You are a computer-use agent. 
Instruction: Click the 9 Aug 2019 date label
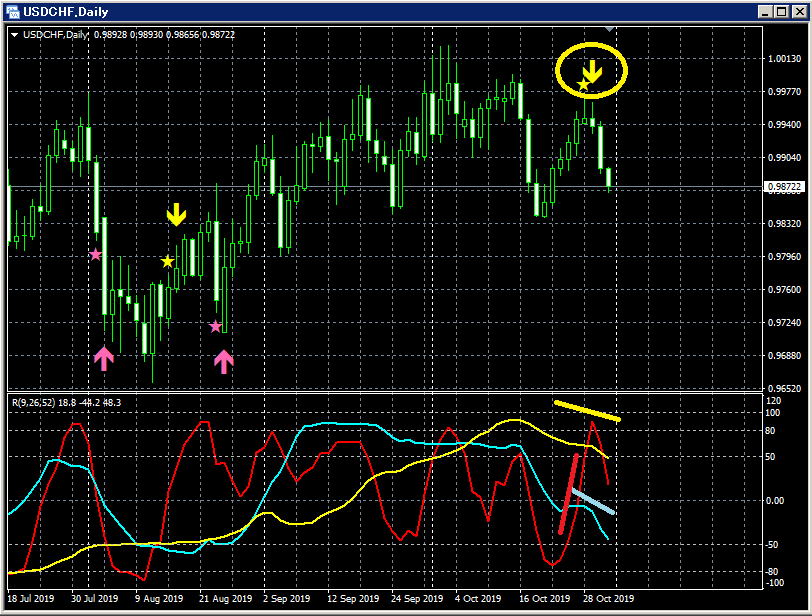pos(159,598)
